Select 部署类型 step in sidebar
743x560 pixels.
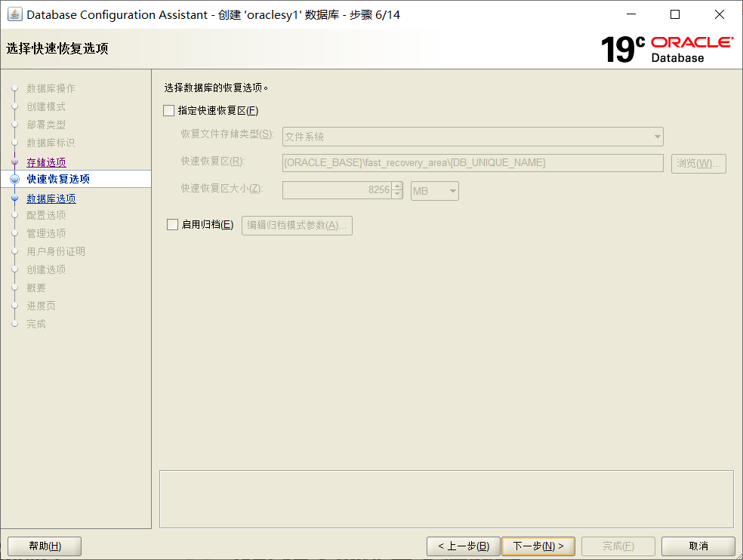[46, 125]
